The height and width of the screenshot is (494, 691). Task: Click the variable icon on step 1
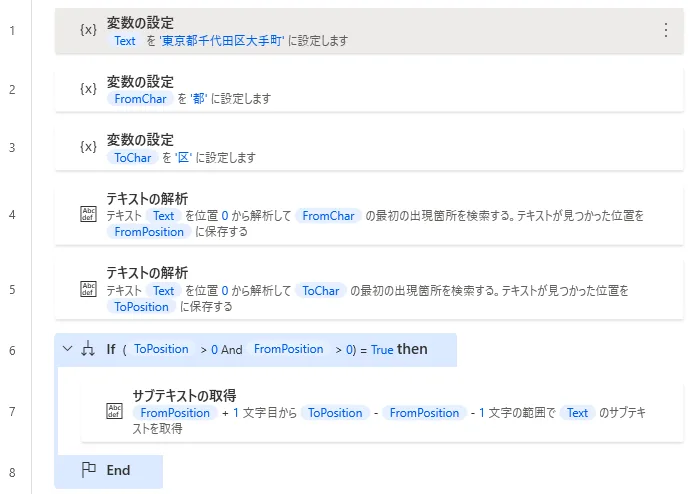(x=88, y=30)
